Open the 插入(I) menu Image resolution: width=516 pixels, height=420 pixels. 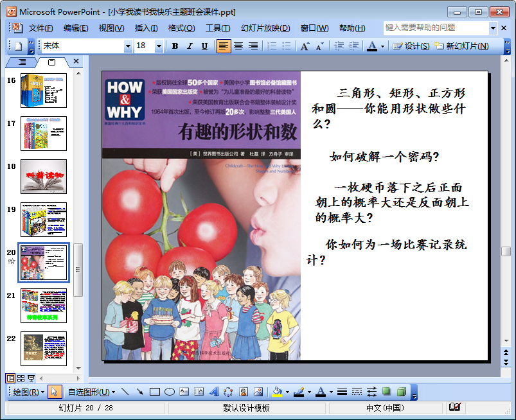pos(146,28)
